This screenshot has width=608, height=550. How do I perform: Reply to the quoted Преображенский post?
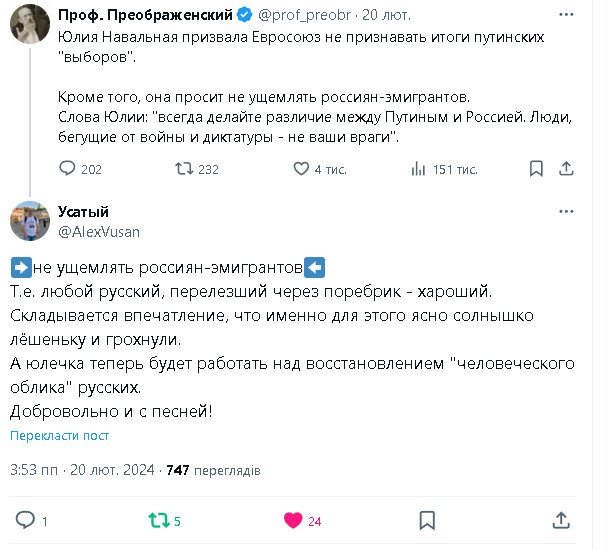[68, 169]
